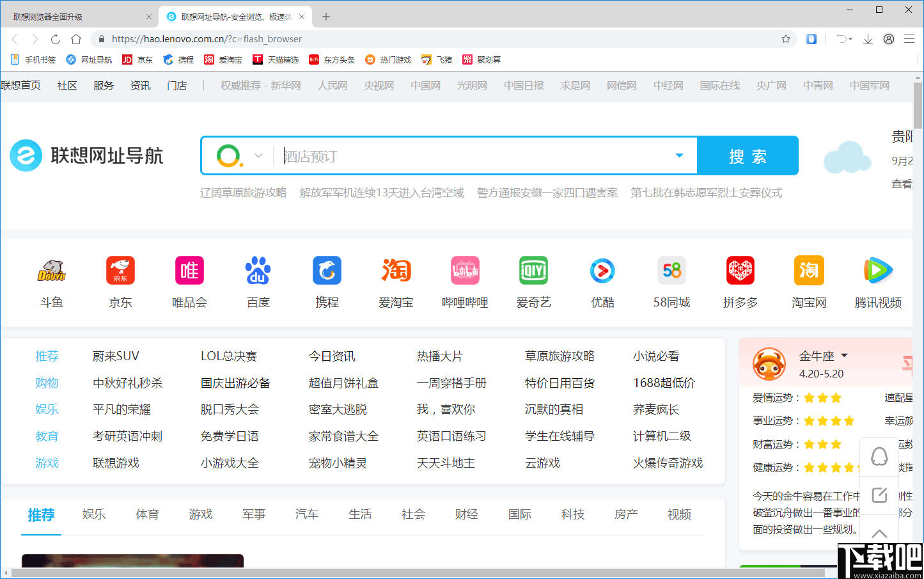Launch Bilibili via its pink icon
This screenshot has width=924, height=579.
click(465, 270)
